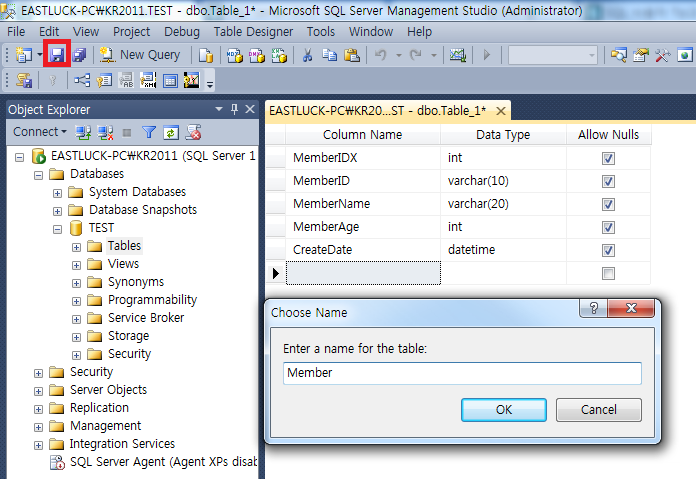Viewport: 696px width, 479px height.
Task: Select the Server Objects tree node
Action: pyautogui.click(x=108, y=390)
